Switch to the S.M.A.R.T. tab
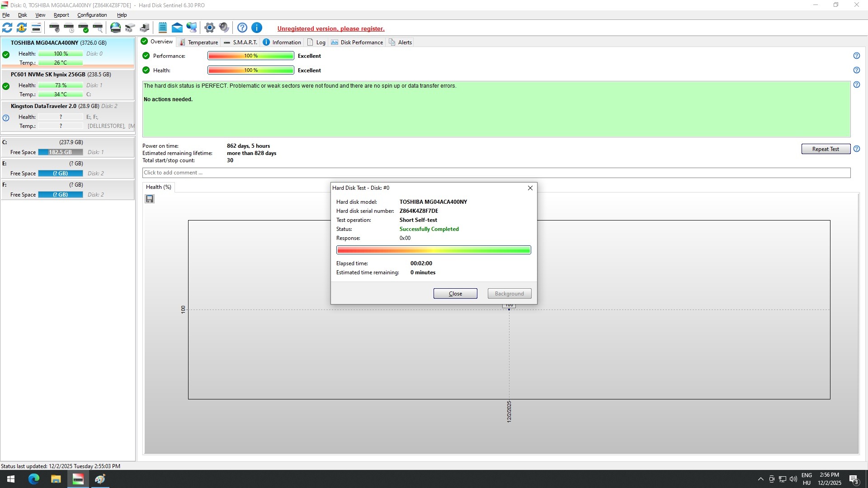 241,42
